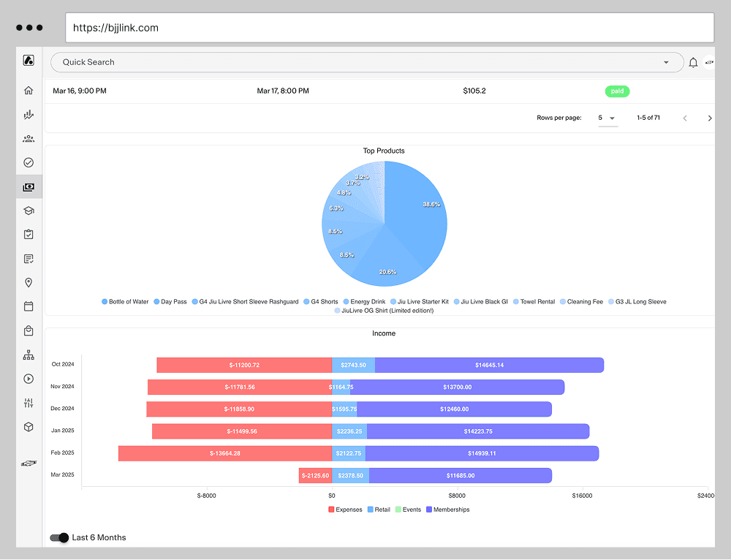Select the calendar icon in the sidebar
The image size is (731, 560).
(x=29, y=306)
